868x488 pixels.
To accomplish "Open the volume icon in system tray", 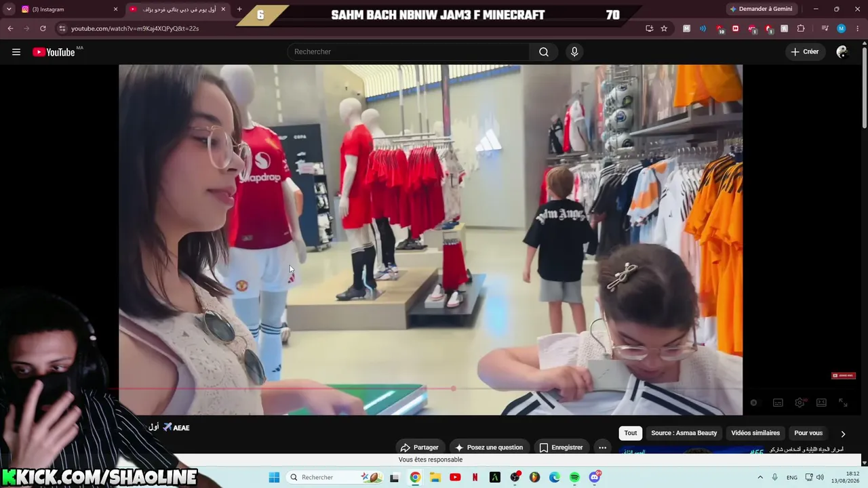I will [x=819, y=477].
